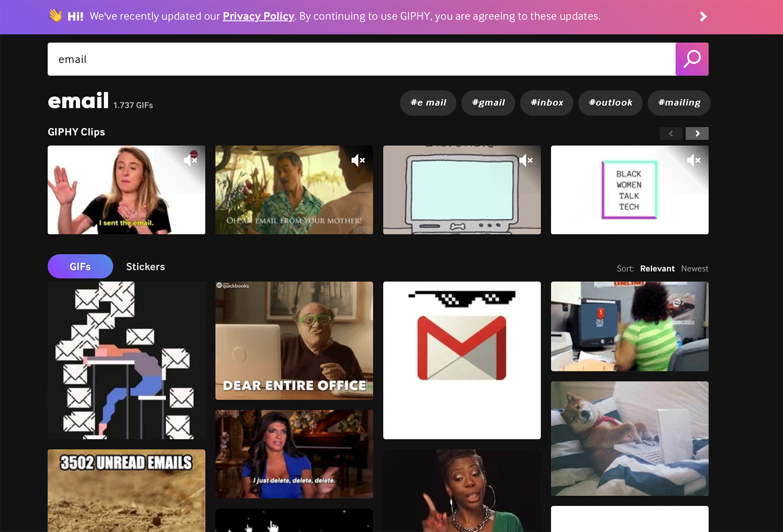The height and width of the screenshot is (532, 783).
Task: Open the pixel runner with envelopes GIF
Action: 126,360
